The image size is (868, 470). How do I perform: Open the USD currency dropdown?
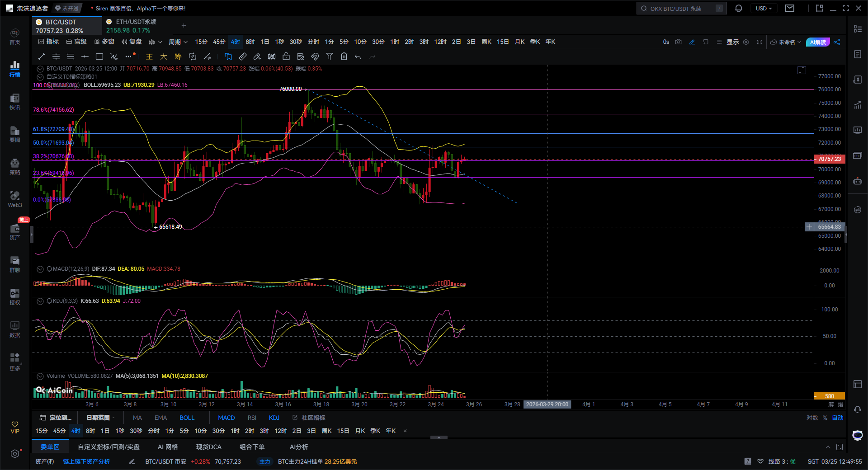[x=764, y=9]
